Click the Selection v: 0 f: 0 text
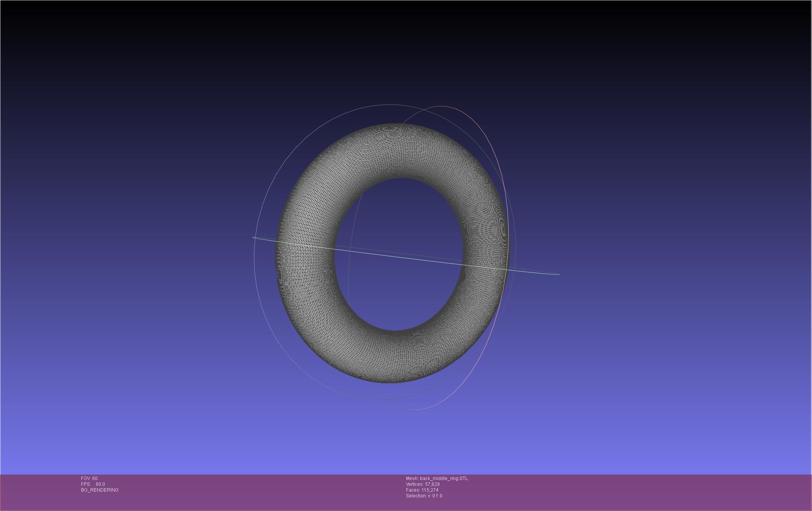Screen dimensions: 812x511 tap(424, 496)
